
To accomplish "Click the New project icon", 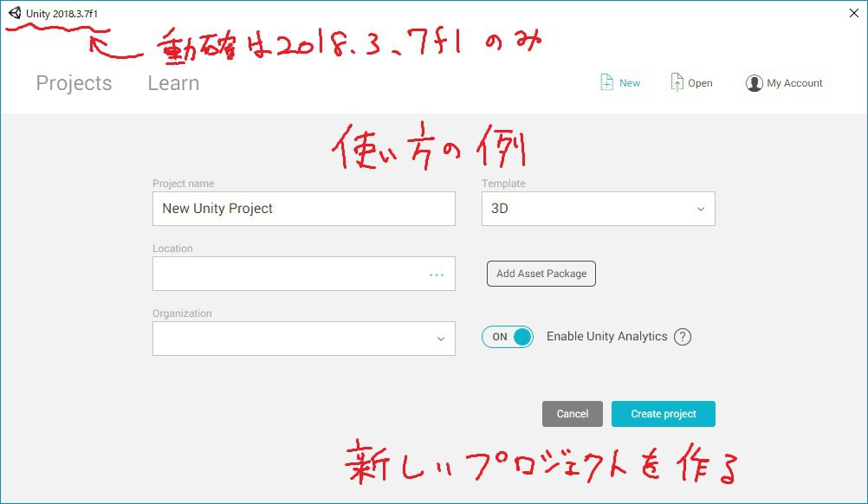I will pyautogui.click(x=606, y=82).
